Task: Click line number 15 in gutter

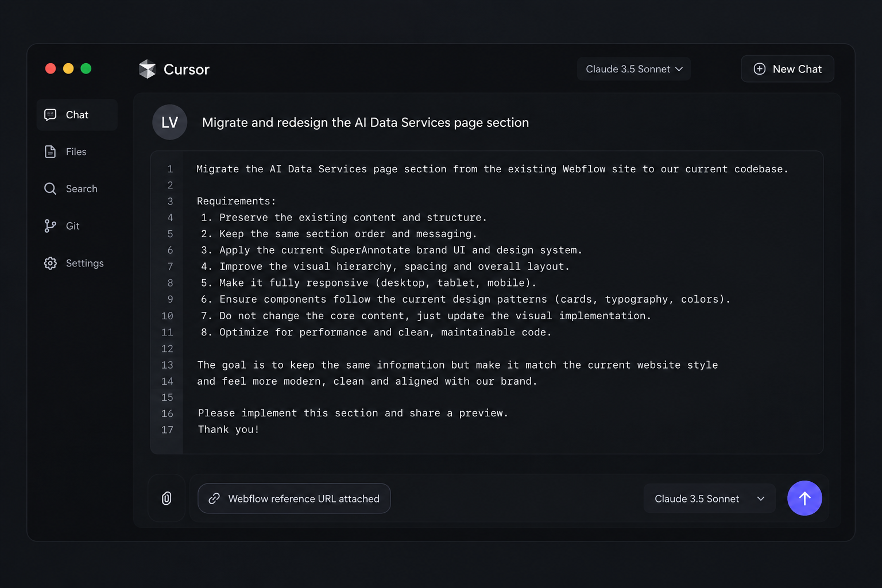Action: [x=167, y=397]
